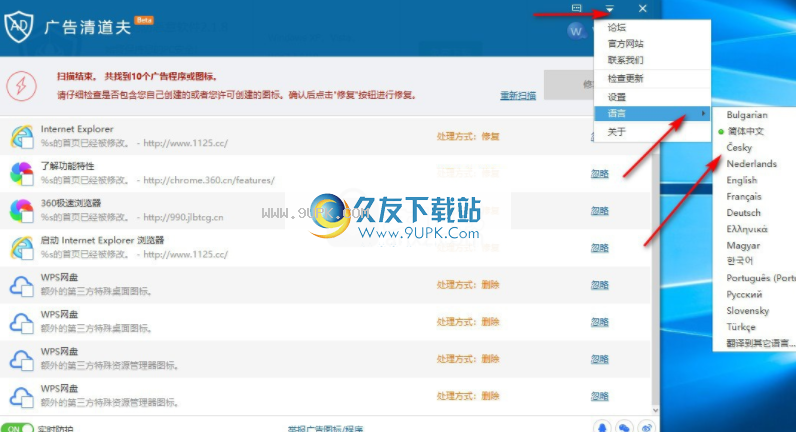
Task: Click the http://chrome.360.cn/features/ URL text
Action: [x=209, y=180]
